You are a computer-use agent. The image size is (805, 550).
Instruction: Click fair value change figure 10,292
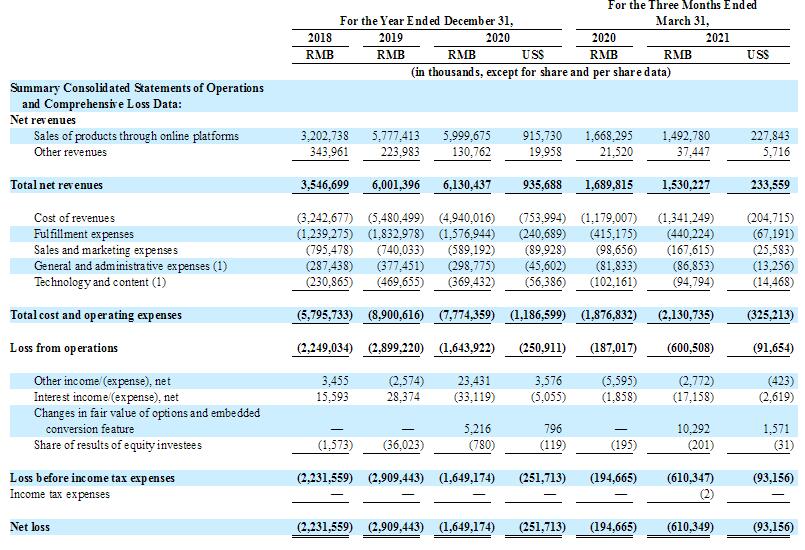(x=695, y=429)
